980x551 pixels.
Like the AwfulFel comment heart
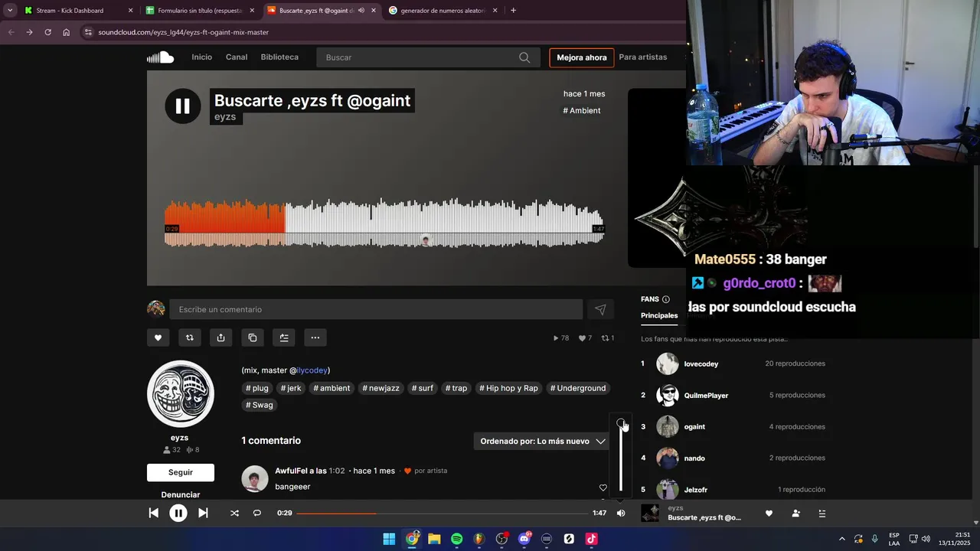click(603, 487)
